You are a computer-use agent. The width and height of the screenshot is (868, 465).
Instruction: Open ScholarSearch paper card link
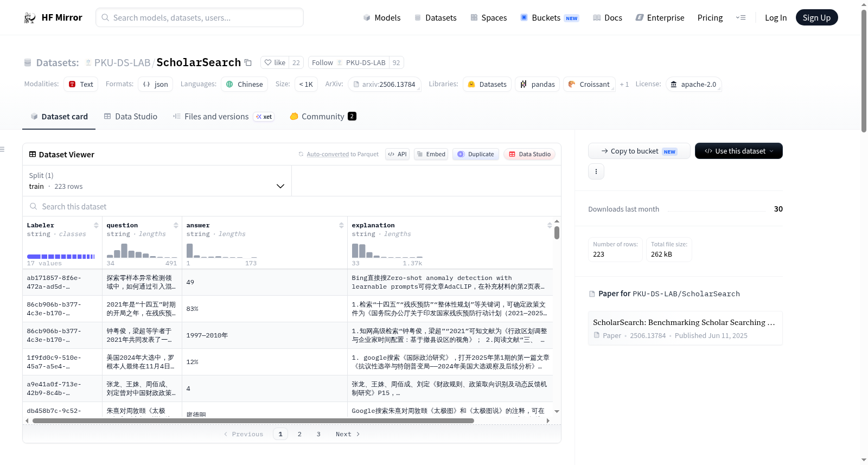685,328
